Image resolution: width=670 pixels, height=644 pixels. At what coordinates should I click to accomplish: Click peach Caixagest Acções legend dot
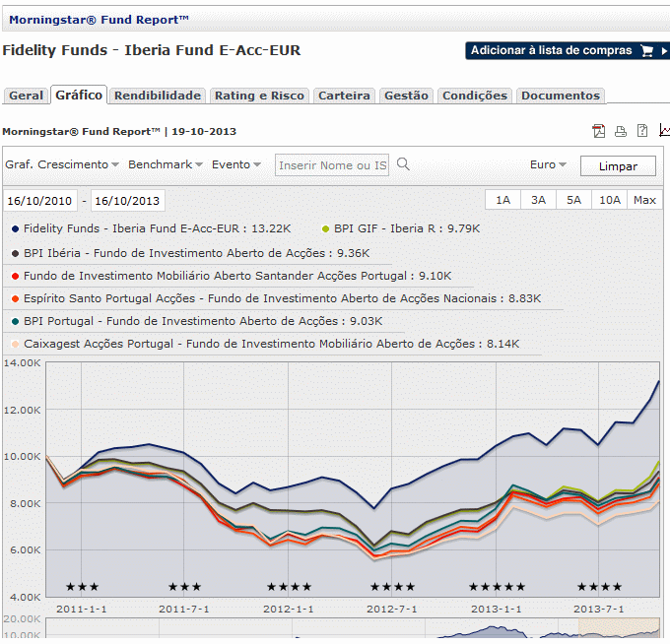pyautogui.click(x=15, y=345)
